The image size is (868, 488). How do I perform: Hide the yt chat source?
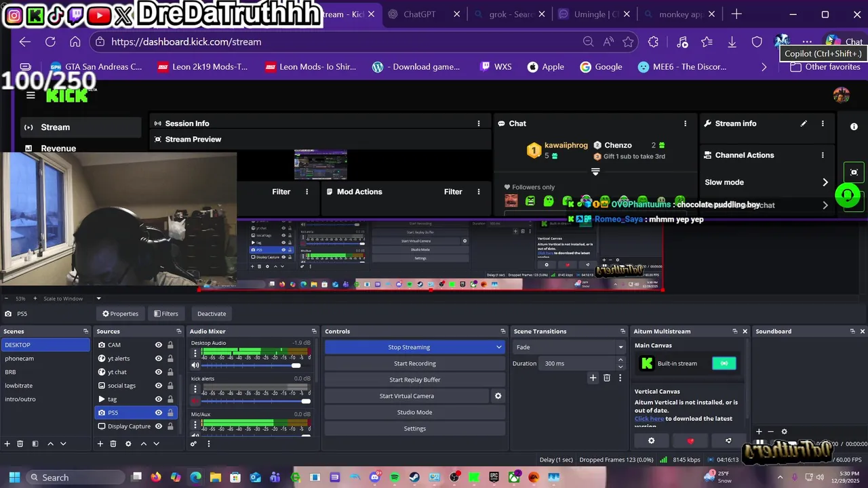pyautogui.click(x=159, y=372)
